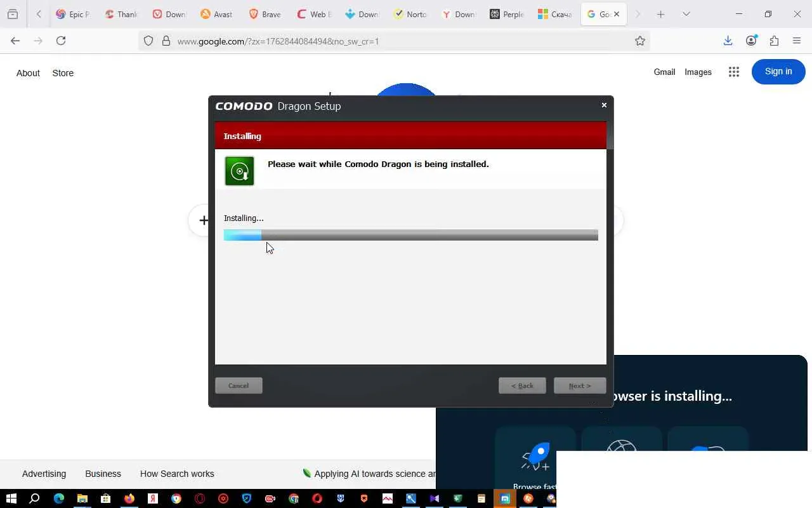Open Yandex browser from taskbar
Image resolution: width=812 pixels, height=508 pixels.
click(153, 498)
